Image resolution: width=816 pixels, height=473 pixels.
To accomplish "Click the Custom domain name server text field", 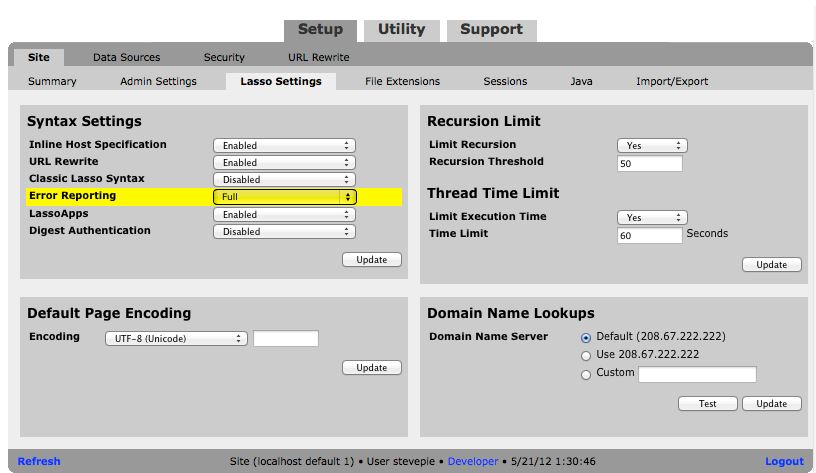I will (697, 375).
